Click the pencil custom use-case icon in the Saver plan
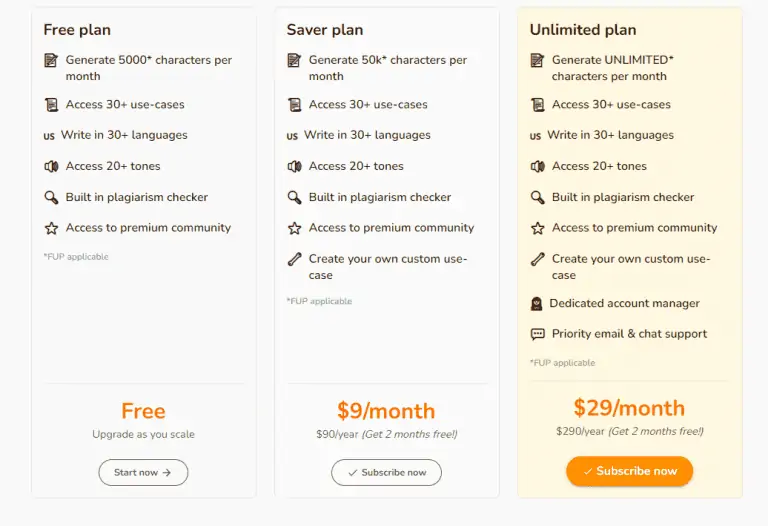 (294, 259)
